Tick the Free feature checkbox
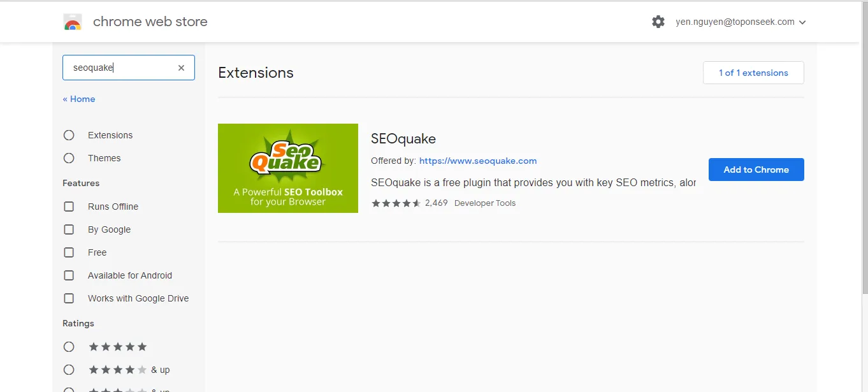This screenshot has width=868, height=392. point(69,252)
